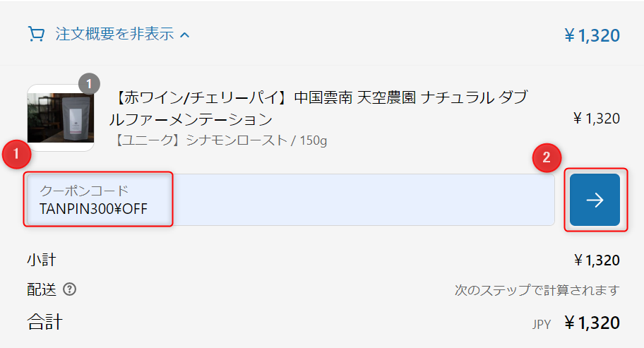Click the 注文概要を非表示 link text
644x348 pixels.
click(x=114, y=34)
